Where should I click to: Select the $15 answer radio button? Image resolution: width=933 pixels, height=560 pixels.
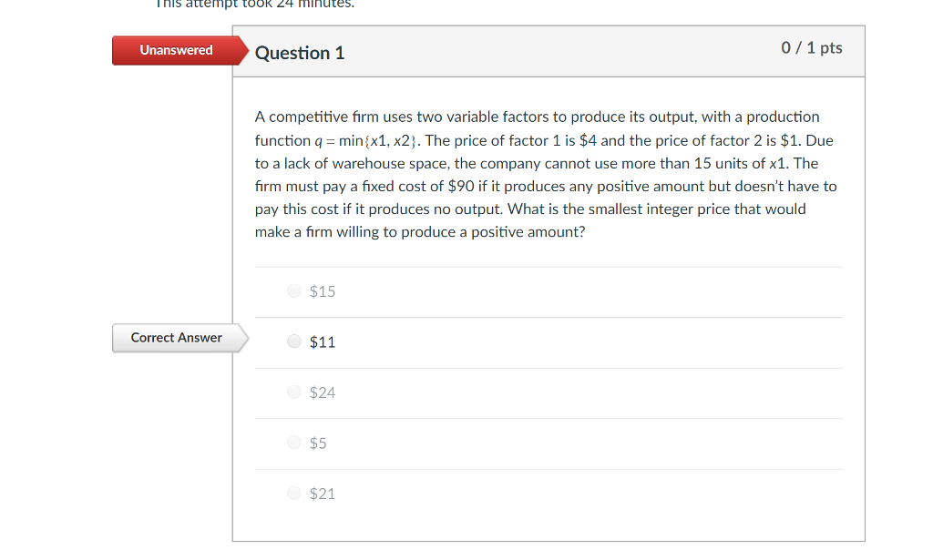294,290
